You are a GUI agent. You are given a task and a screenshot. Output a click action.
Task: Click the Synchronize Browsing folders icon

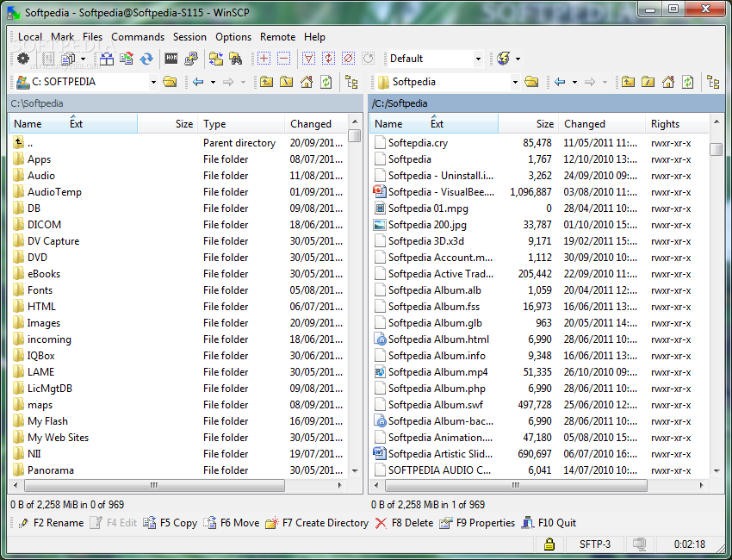pyautogui.click(x=215, y=59)
